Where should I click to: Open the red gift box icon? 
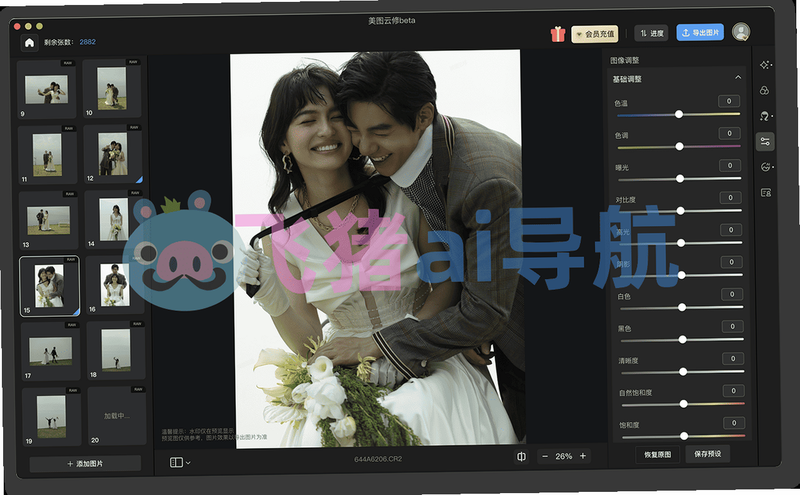[x=558, y=34]
